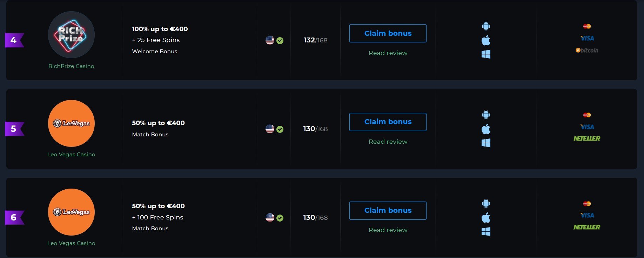Click the Windows icon in RichPrize row

click(x=486, y=54)
